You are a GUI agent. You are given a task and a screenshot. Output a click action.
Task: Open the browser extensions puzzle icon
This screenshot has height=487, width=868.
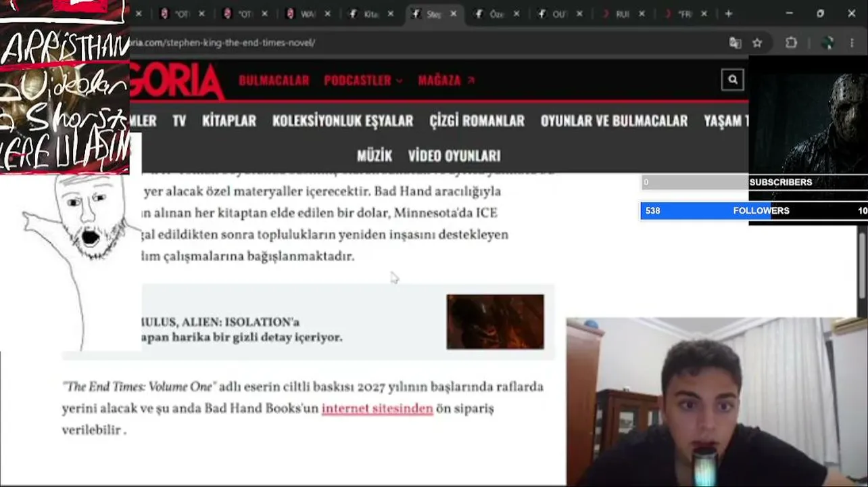tap(791, 43)
